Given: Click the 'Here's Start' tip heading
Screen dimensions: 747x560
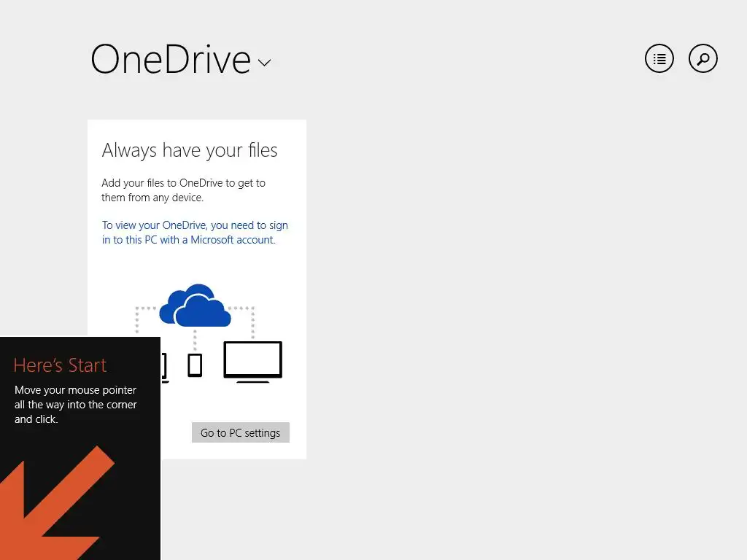Looking at the screenshot, I should (60, 365).
